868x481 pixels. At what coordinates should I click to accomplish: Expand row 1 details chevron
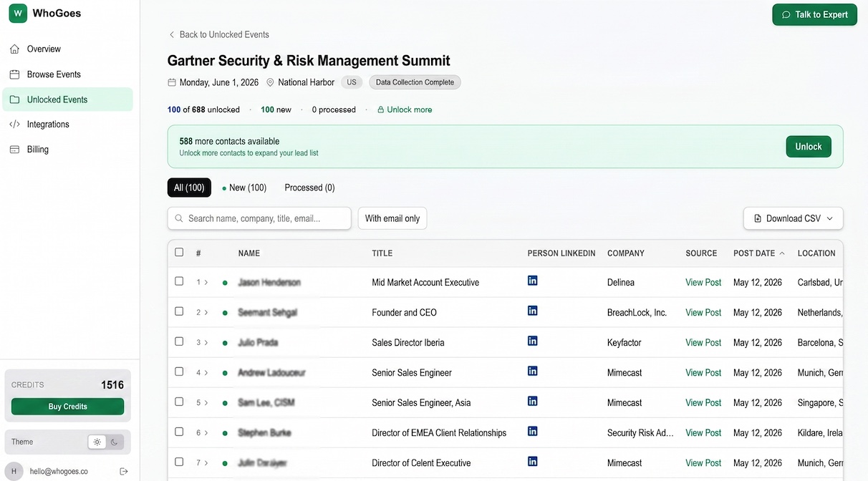coord(206,283)
